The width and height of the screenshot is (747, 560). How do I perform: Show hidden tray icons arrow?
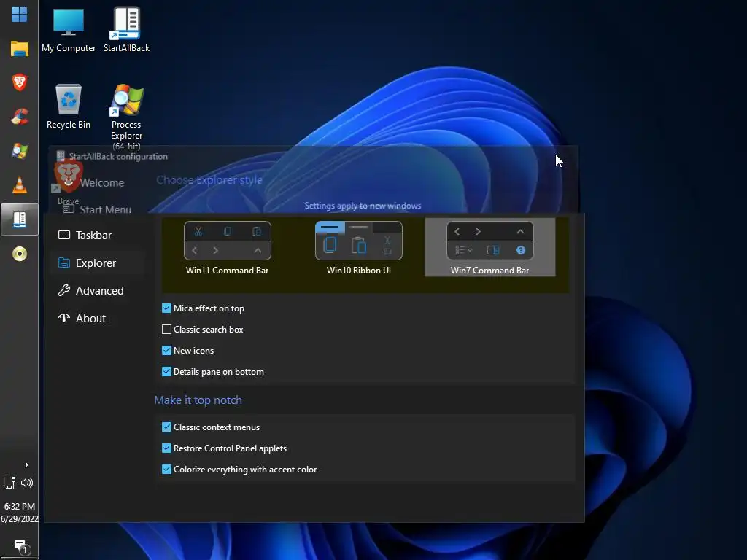pyautogui.click(x=27, y=464)
